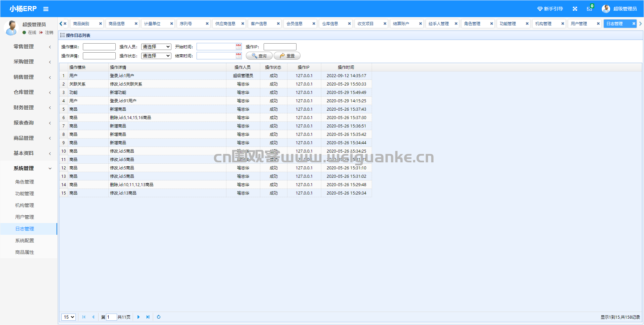Image resolution: width=644 pixels, height=325 pixels.
Task: Expand the 商品管理 sidebar menu
Action: [29, 138]
